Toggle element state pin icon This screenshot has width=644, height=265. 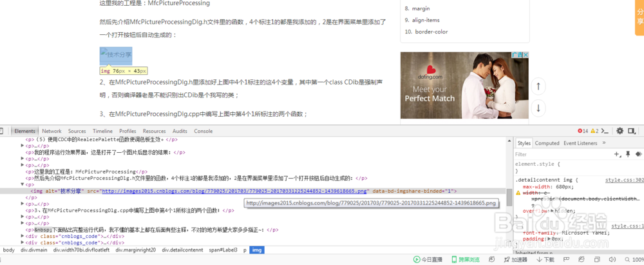(x=627, y=154)
